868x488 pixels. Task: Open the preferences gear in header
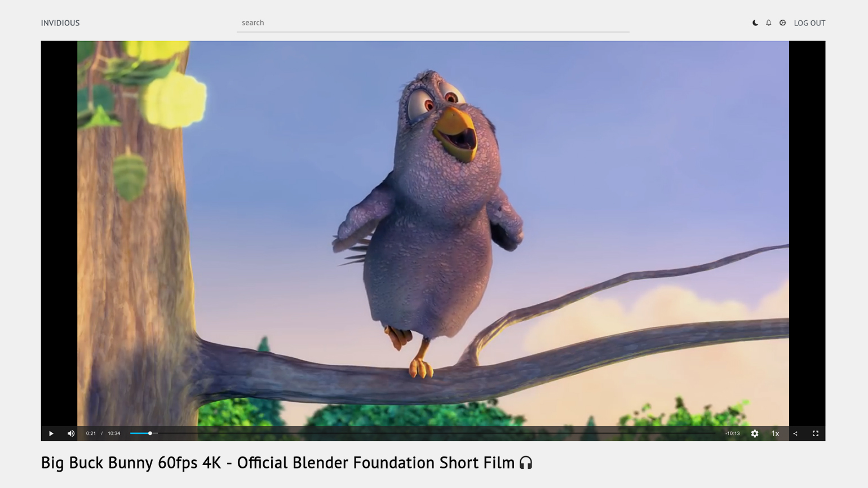click(783, 23)
